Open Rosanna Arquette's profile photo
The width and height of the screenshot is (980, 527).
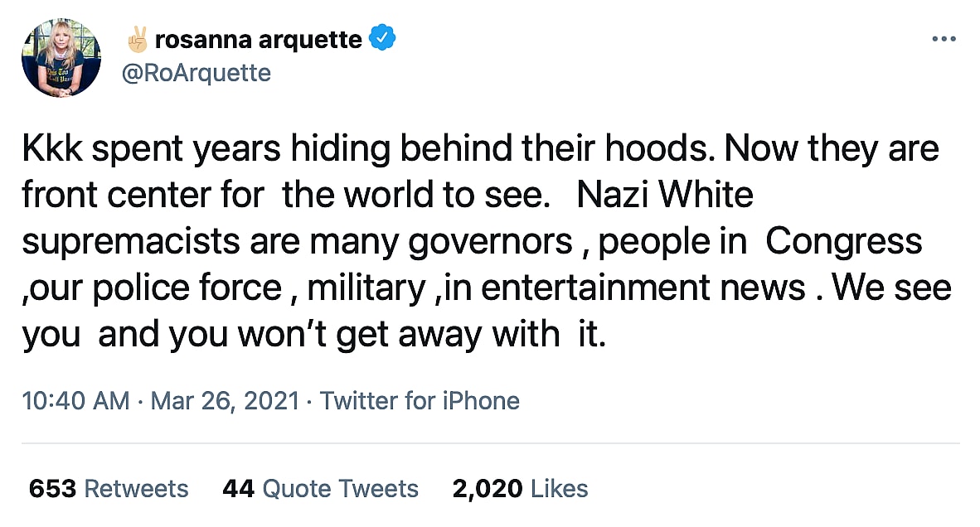(61, 58)
